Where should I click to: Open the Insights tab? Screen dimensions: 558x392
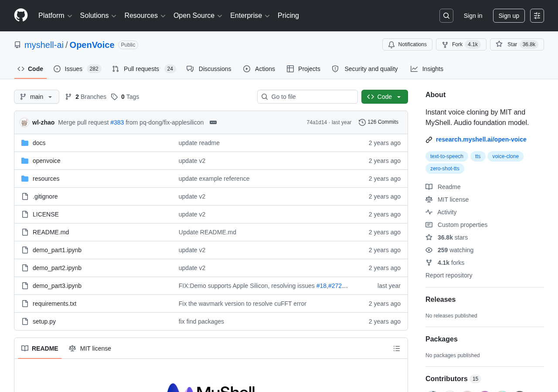[427, 69]
